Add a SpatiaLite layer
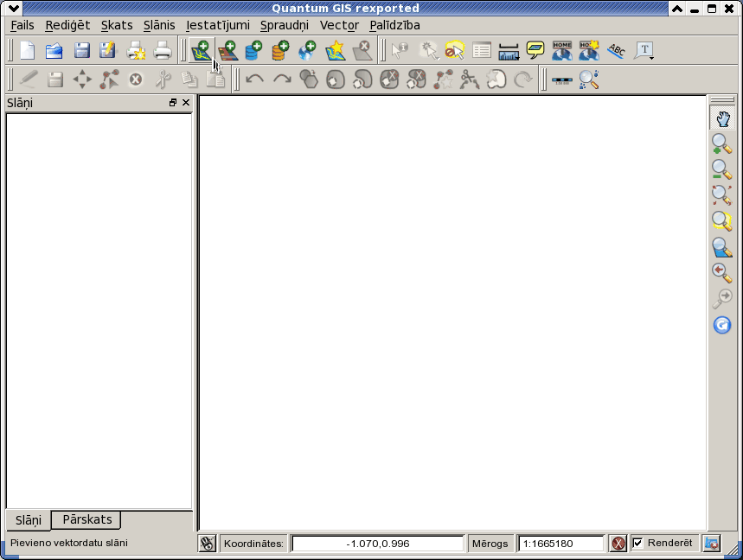The width and height of the screenshot is (743, 560). (280, 50)
